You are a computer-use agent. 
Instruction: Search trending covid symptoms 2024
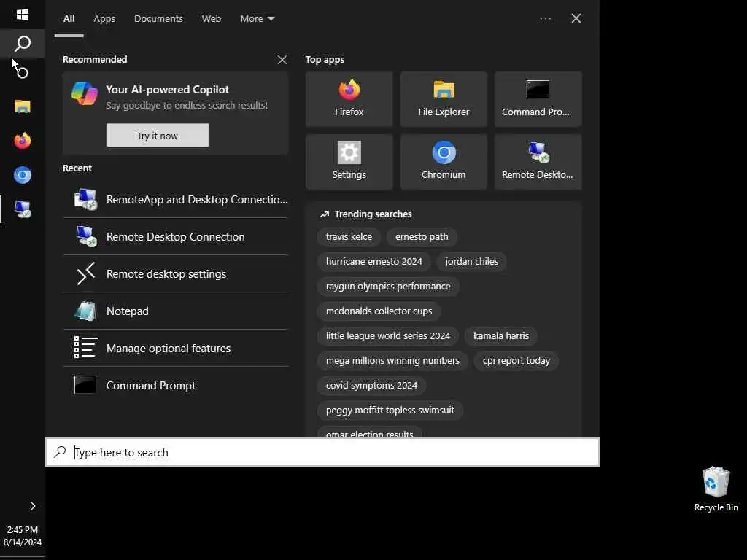click(x=371, y=385)
